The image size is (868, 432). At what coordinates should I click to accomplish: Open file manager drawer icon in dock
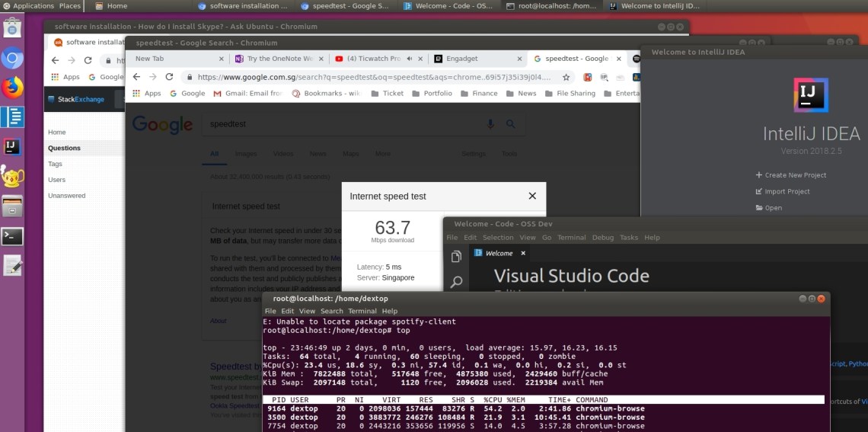[x=12, y=206]
